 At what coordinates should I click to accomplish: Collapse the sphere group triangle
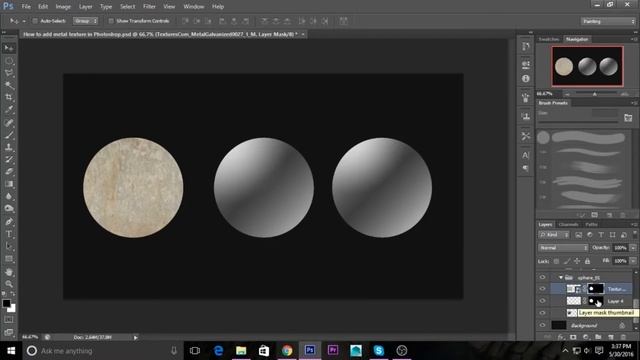click(561, 278)
